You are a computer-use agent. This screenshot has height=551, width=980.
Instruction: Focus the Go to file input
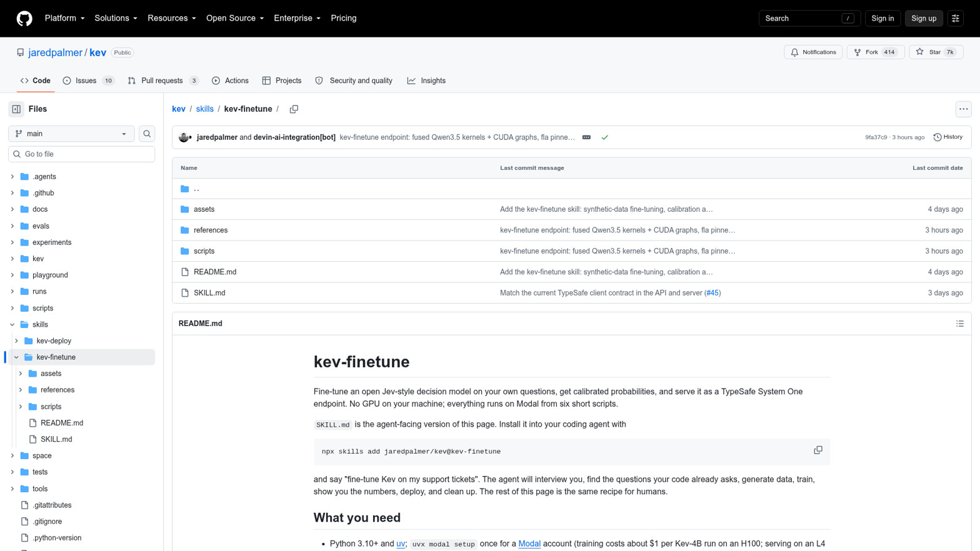82,154
